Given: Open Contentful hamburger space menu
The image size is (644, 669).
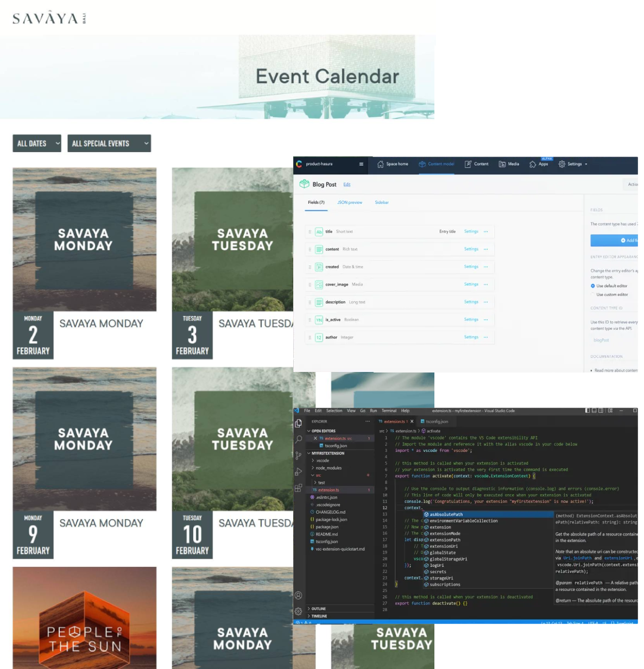Looking at the screenshot, I should 361,164.
